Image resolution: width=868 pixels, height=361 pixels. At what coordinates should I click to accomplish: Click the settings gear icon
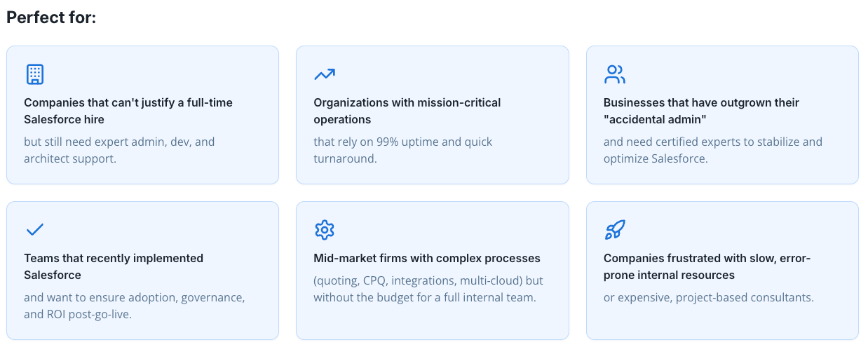pos(325,229)
